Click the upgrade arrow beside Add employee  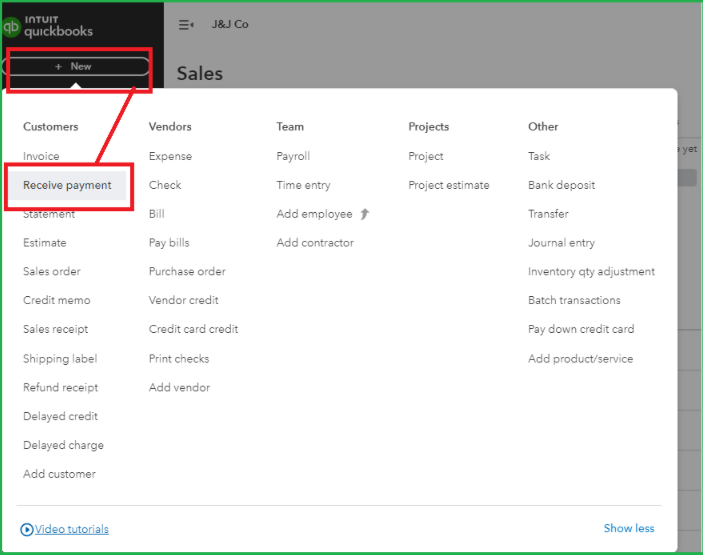[x=365, y=214]
